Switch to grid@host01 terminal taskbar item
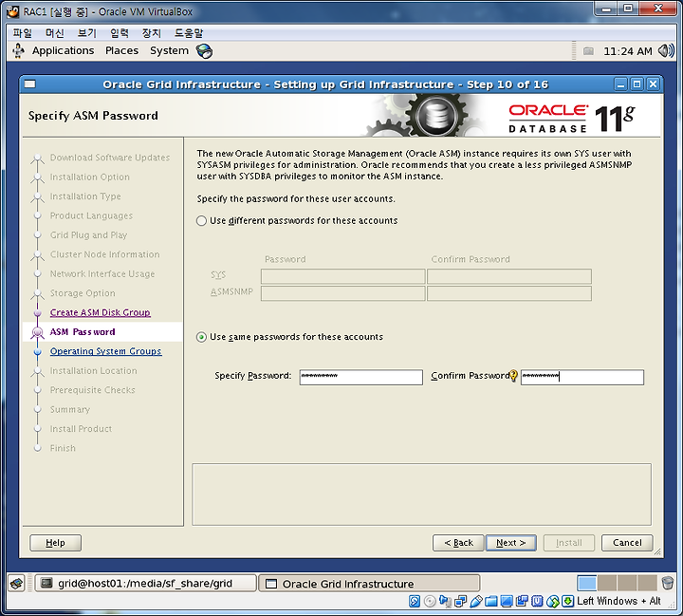 [145, 584]
